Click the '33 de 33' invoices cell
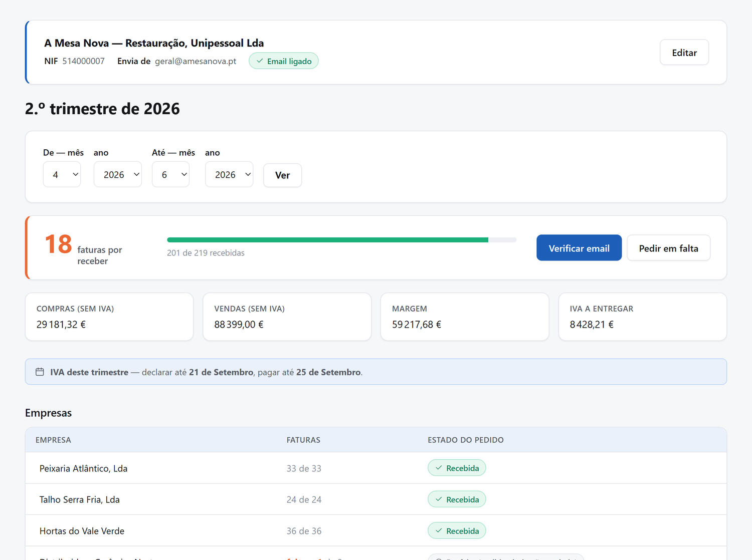The height and width of the screenshot is (560, 752). 304,468
